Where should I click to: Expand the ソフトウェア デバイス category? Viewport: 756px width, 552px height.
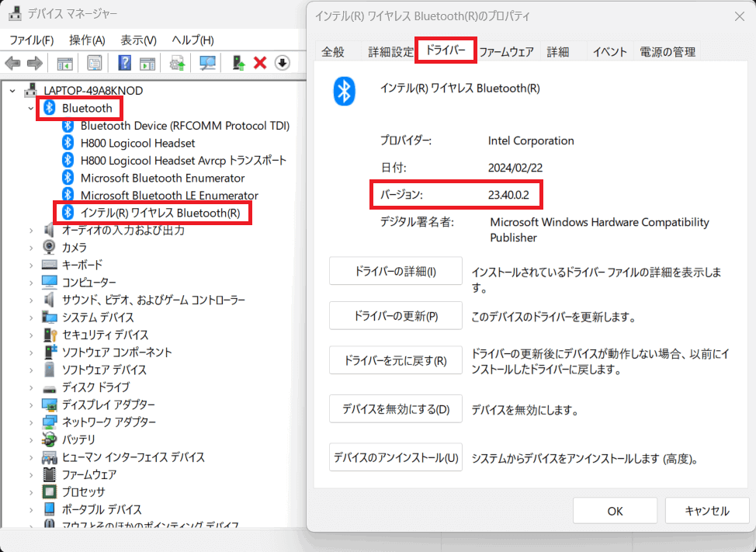(x=31, y=370)
